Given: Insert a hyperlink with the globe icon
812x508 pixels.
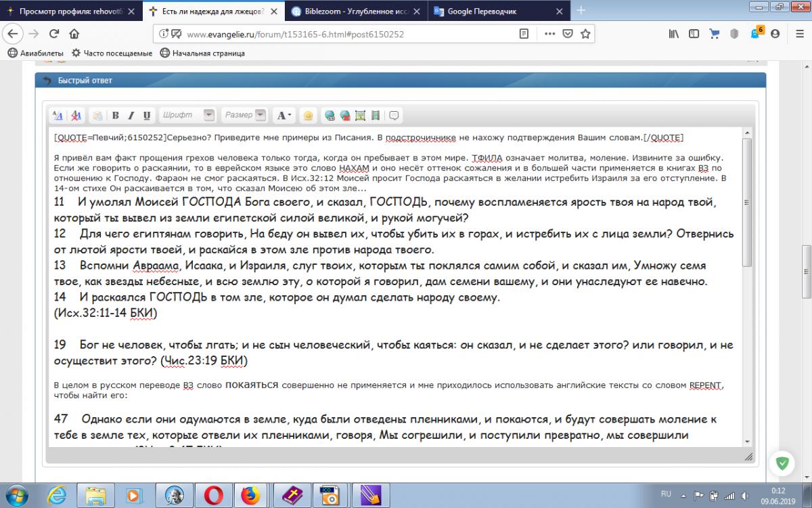Looking at the screenshot, I should 330,115.
